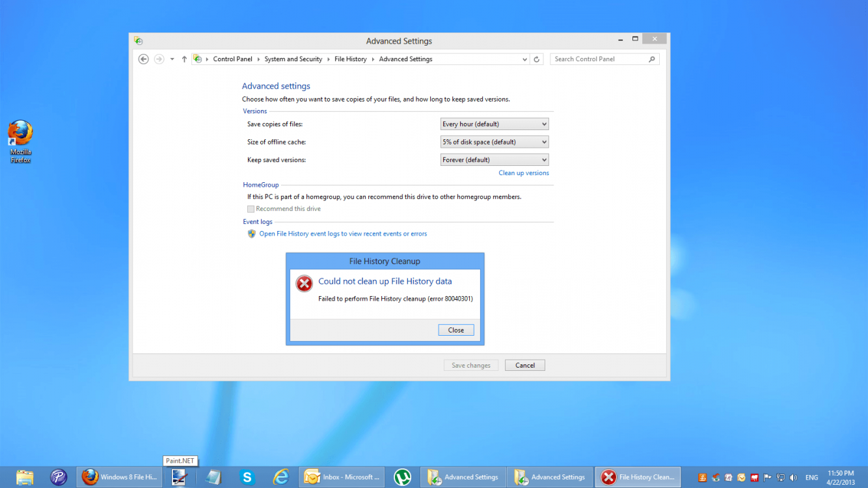Open the purple P app on the taskbar

59,478
